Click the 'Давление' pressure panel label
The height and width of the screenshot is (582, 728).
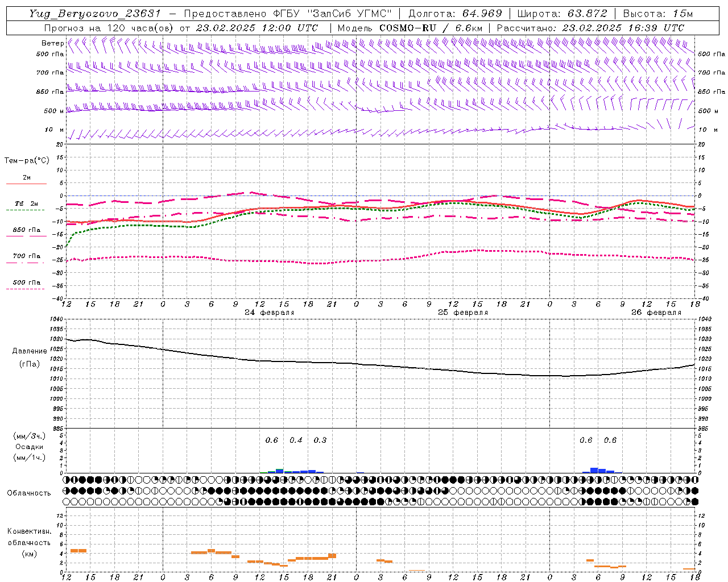(x=30, y=351)
